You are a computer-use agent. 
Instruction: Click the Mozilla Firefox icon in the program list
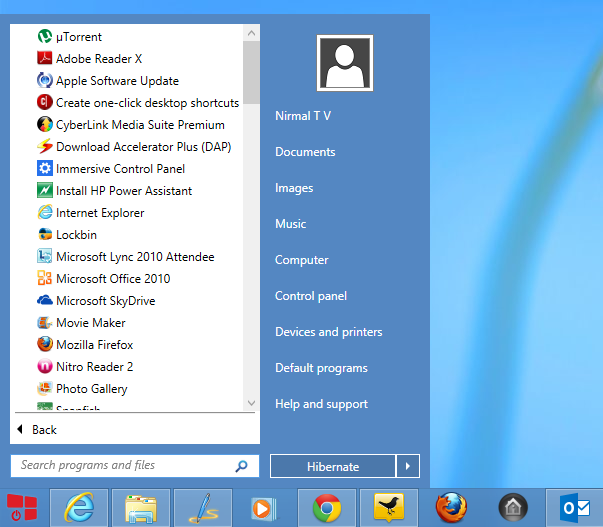[x=45, y=344]
